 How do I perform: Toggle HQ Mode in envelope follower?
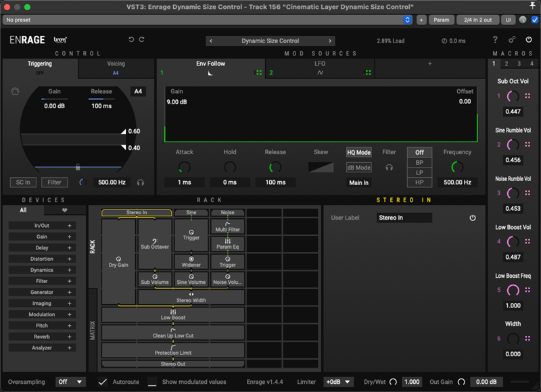coord(358,153)
